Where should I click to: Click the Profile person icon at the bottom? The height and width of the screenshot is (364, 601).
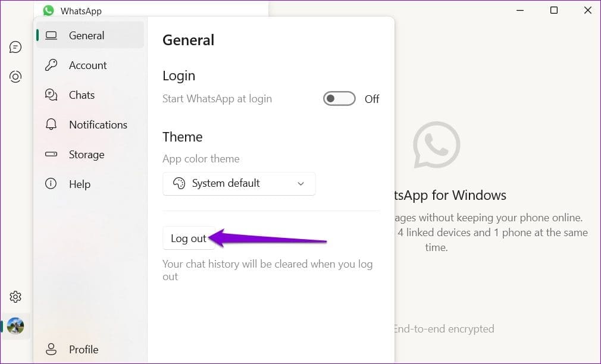click(51, 349)
